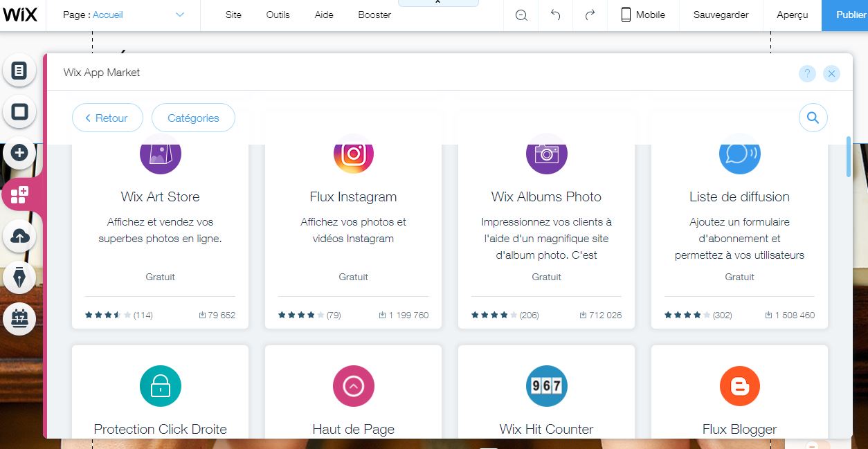Viewport: 868px width, 449px height.
Task: Click the install count 712 026
Action: [601, 315]
